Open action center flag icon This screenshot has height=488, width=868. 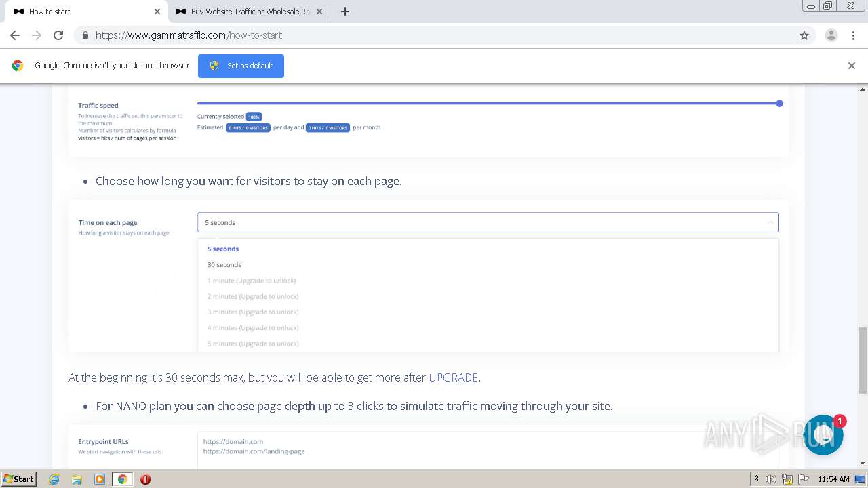[804, 479]
